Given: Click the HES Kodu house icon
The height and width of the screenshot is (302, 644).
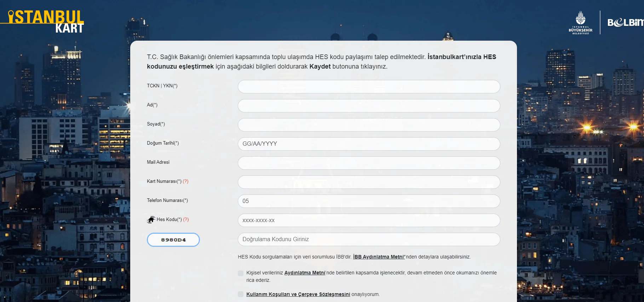Looking at the screenshot, I should click(151, 220).
